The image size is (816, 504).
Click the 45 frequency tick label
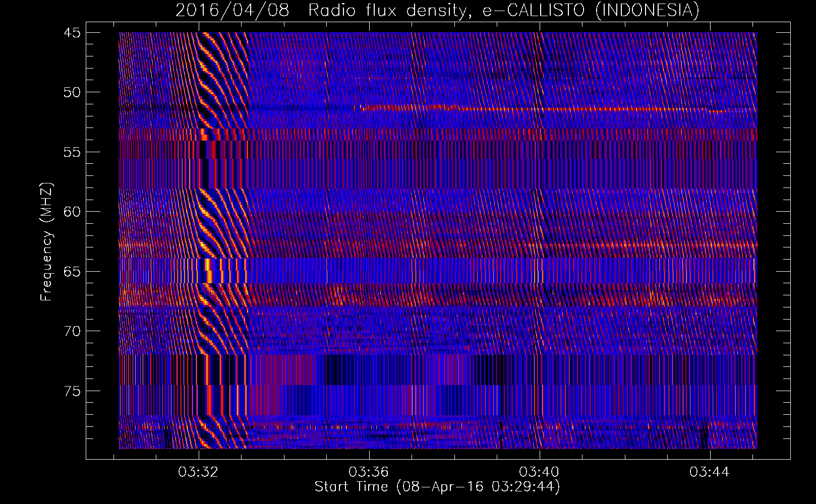click(72, 33)
